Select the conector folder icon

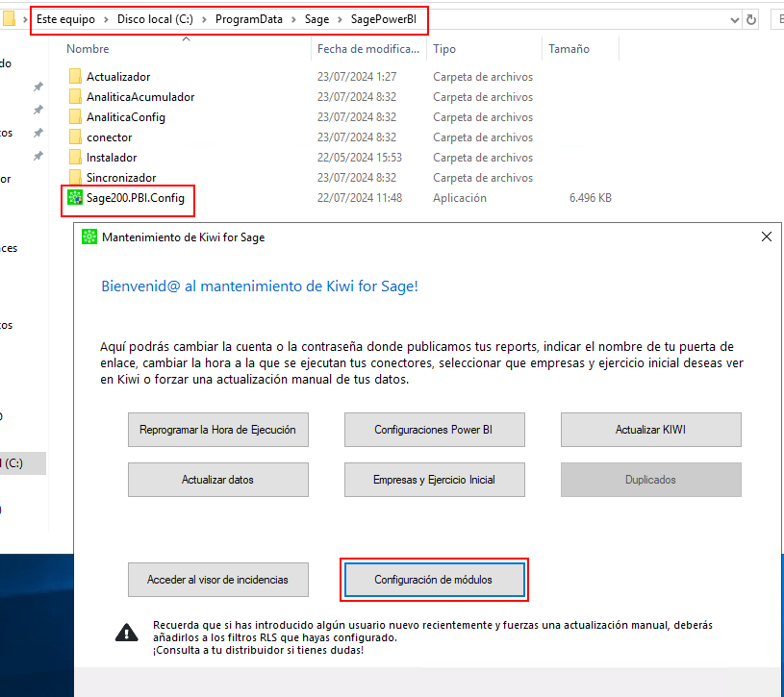(75, 137)
